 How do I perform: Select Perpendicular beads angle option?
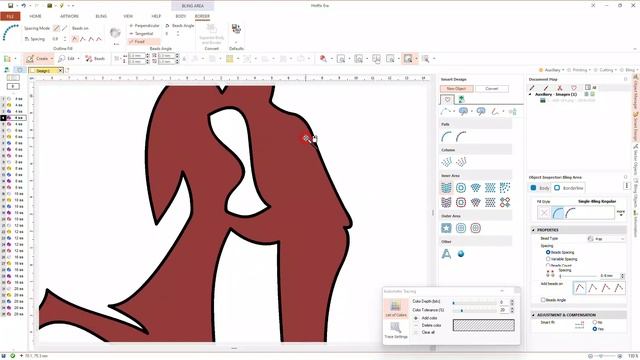tap(144, 26)
